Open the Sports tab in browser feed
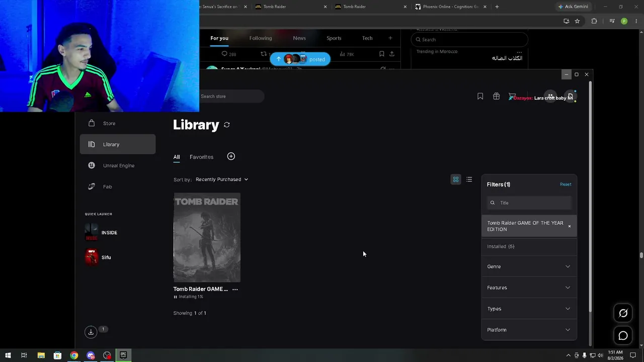 (x=334, y=38)
